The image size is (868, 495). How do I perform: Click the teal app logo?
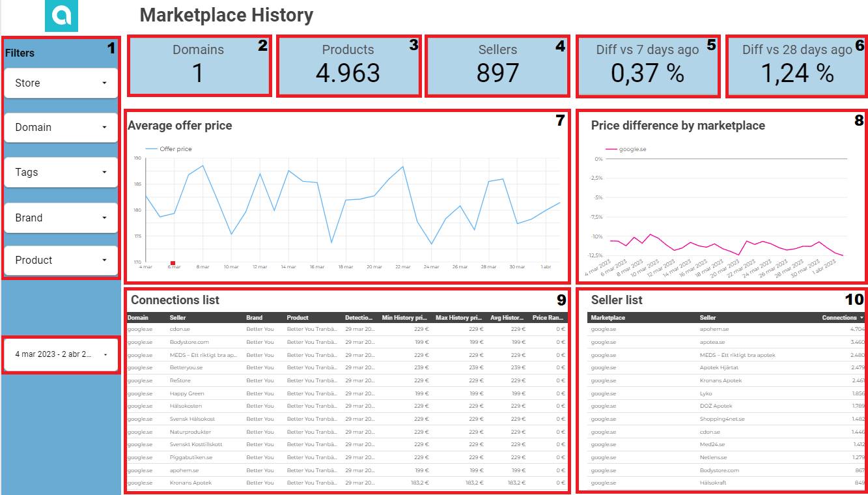(x=61, y=16)
